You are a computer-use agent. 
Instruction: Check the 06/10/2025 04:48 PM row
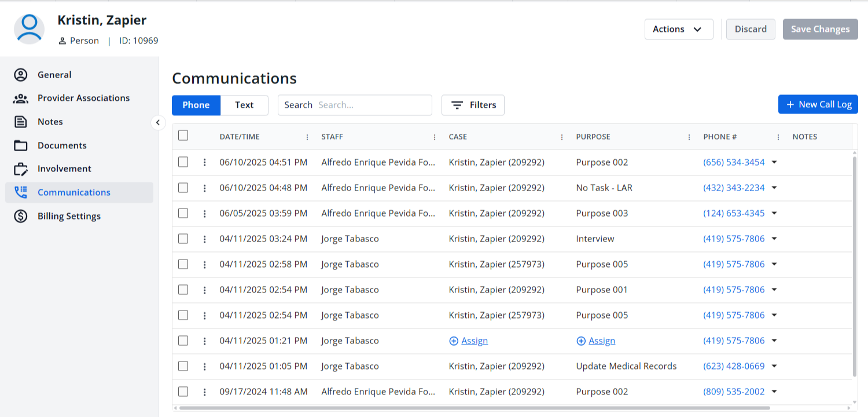pyautogui.click(x=183, y=188)
